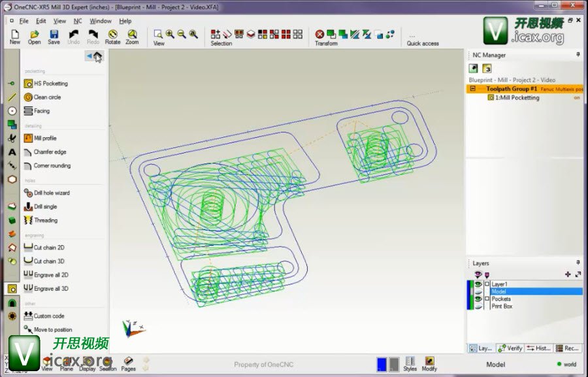The height and width of the screenshot is (377, 588).
Task: Open the Help menu
Action: (125, 21)
